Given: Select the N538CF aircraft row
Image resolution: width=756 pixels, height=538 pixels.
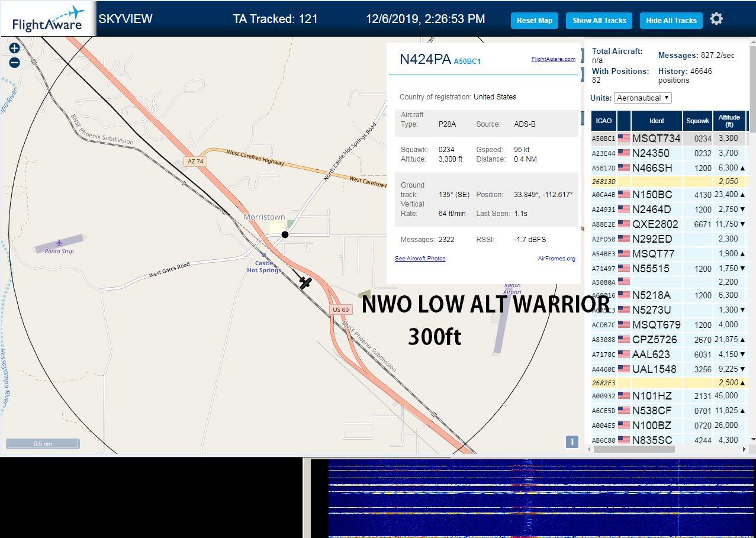Looking at the screenshot, I should [x=669, y=411].
